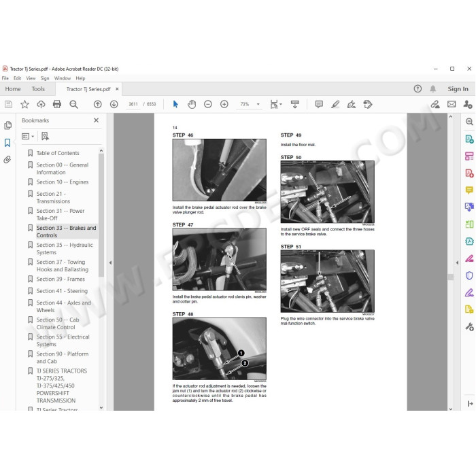Open the zoom level dropdown
Screen dimensions: 476x476
tap(258, 105)
